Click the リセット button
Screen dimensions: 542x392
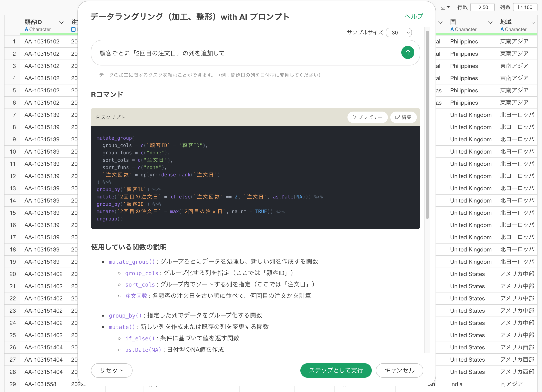[112, 370]
